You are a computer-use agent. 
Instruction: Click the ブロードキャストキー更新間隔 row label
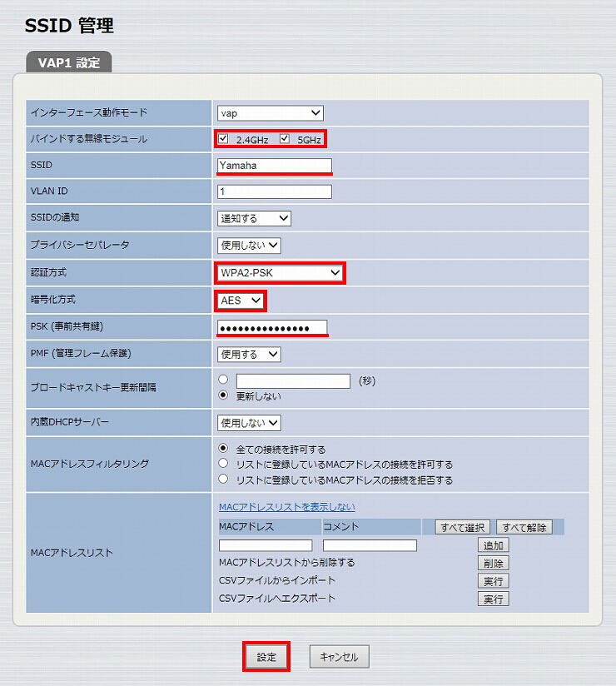(x=93, y=388)
